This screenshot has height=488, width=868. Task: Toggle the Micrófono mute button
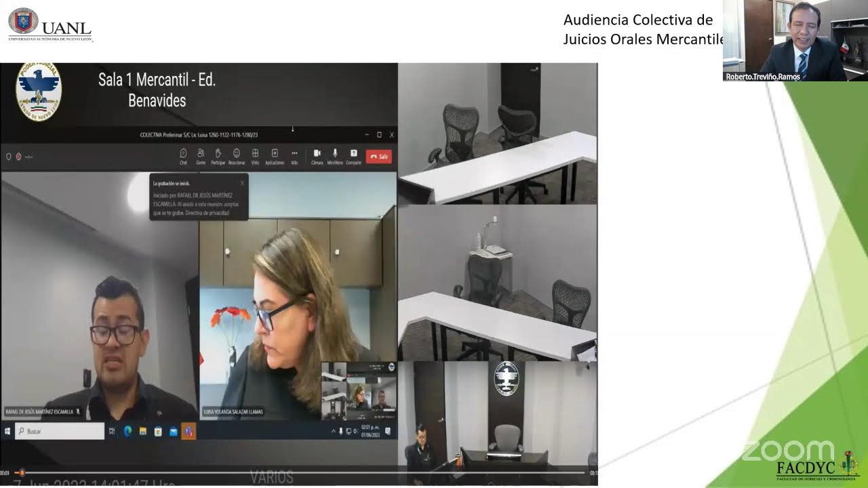coord(335,156)
